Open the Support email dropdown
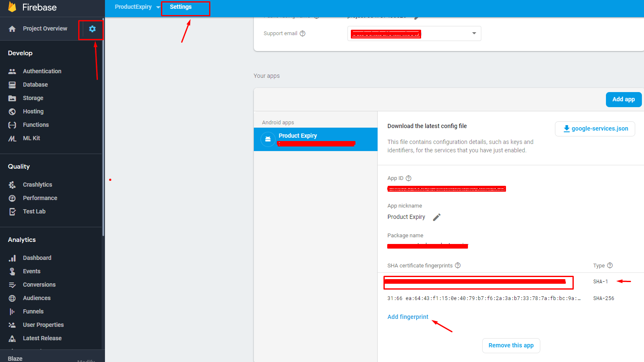The height and width of the screenshot is (362, 644). point(474,33)
